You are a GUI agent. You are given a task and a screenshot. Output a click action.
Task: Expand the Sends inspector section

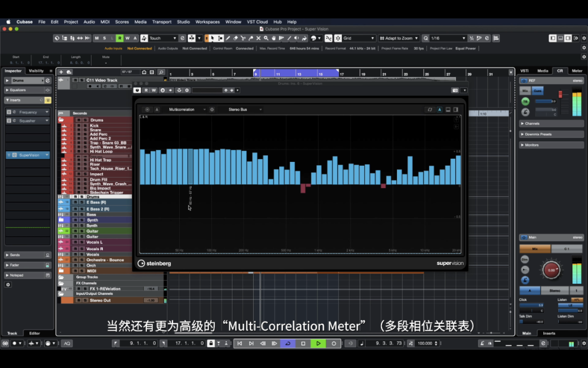27,255
